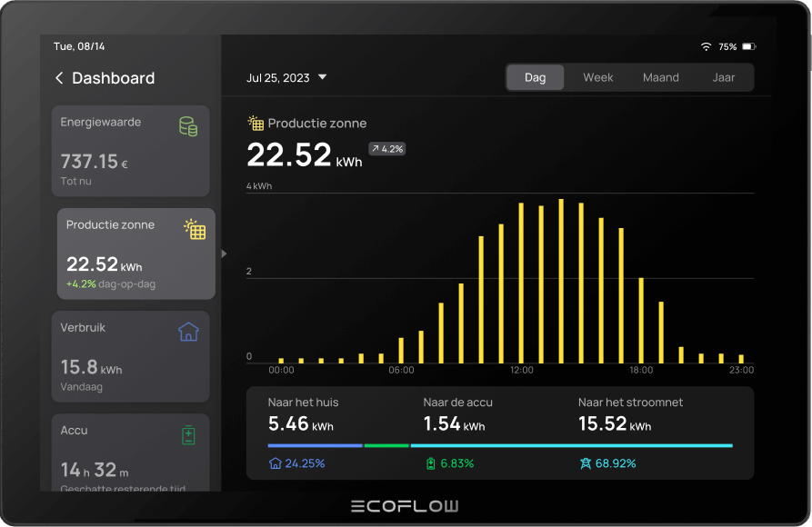Switch to the Maand view
This screenshot has width=812, height=527.
(x=660, y=77)
